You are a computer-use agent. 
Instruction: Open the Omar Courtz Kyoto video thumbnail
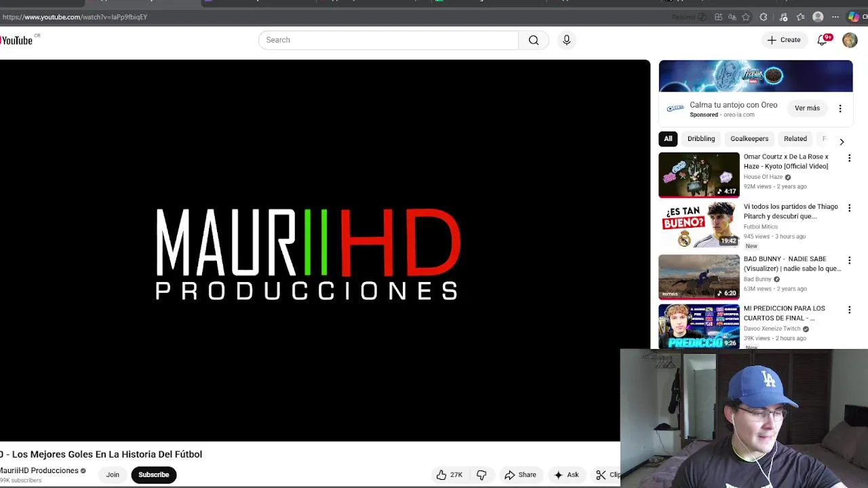click(x=699, y=175)
